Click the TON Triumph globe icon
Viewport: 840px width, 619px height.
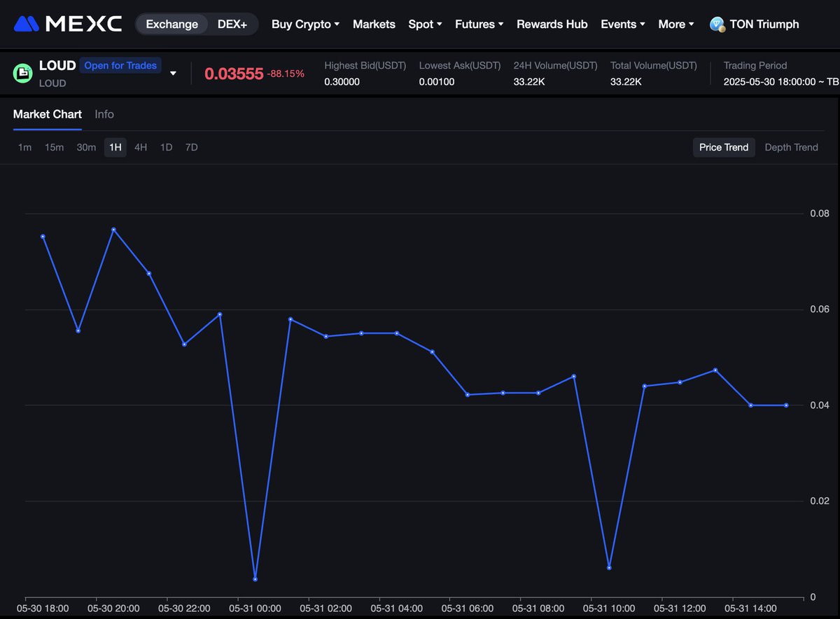(717, 25)
